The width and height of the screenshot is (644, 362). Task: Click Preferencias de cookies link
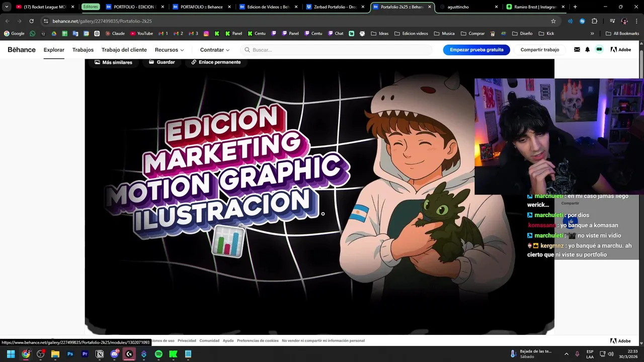pos(258,341)
